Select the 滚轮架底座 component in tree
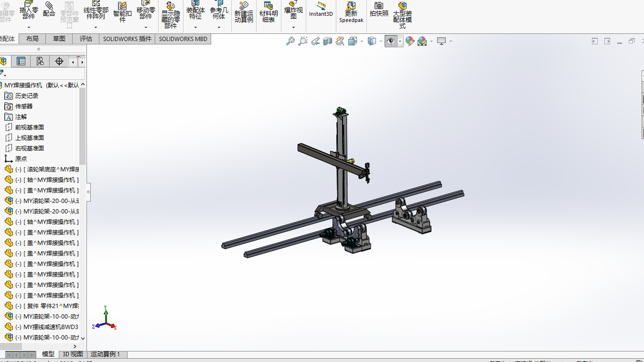The width and height of the screenshot is (644, 362). pos(42,169)
